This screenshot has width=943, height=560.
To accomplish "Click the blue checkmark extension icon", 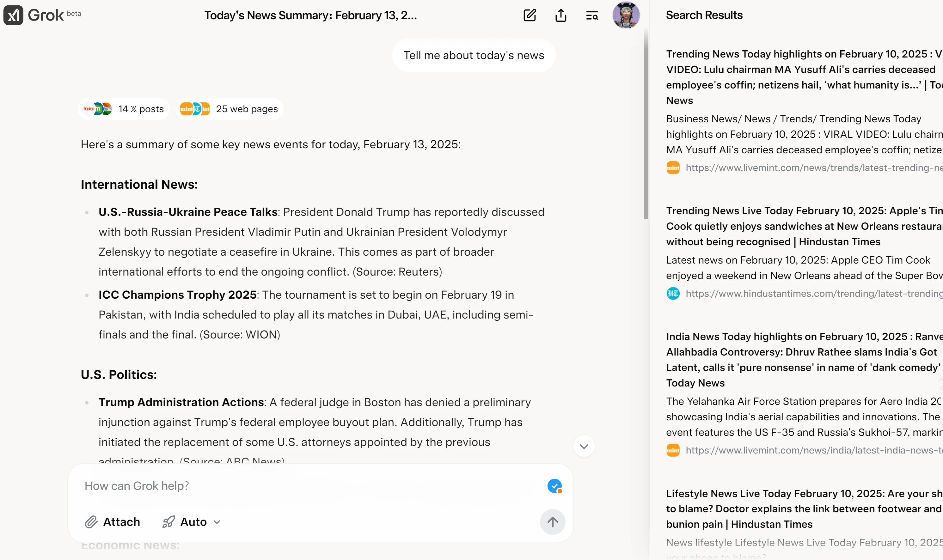I will 554,486.
